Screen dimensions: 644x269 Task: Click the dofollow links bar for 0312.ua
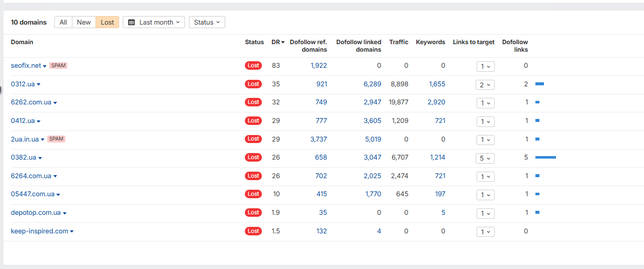click(x=539, y=84)
